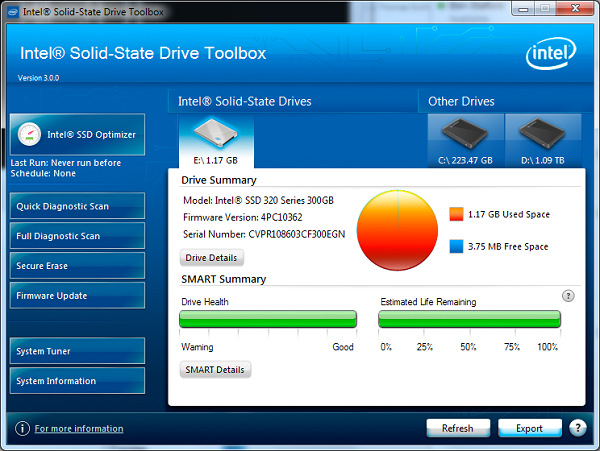Open the System Information page
Image resolution: width=600 pixels, height=451 pixels.
(77, 381)
